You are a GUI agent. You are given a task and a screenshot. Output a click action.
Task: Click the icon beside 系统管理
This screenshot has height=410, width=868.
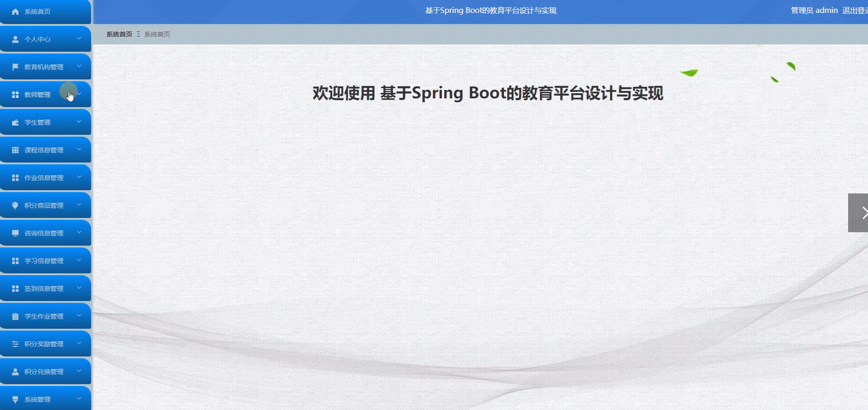coord(15,399)
